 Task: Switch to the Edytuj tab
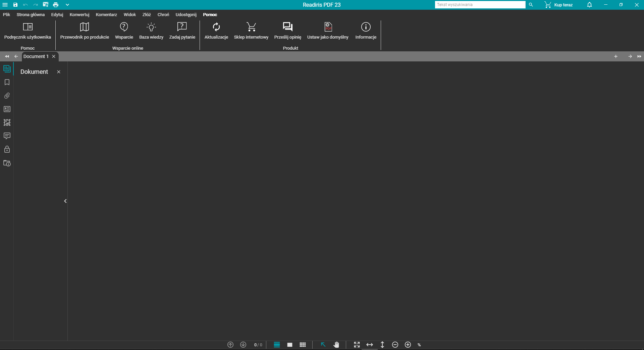coord(57,14)
